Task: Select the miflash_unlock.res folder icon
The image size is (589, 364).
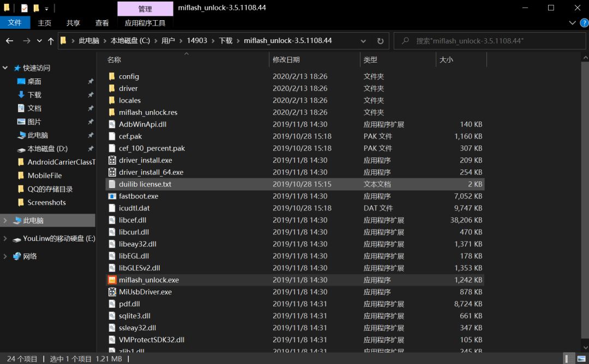Action: [x=112, y=113]
